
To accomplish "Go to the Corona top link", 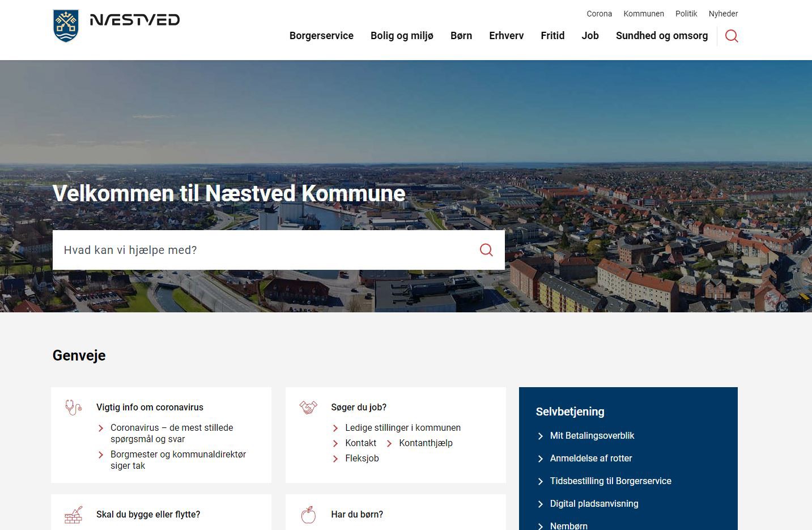I will pos(599,14).
